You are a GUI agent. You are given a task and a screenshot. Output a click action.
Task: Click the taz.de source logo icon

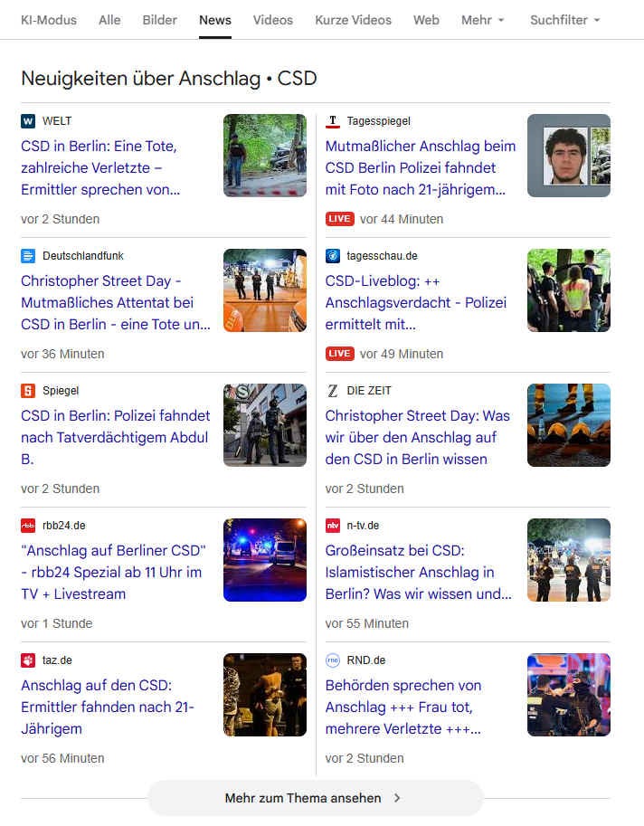28,660
